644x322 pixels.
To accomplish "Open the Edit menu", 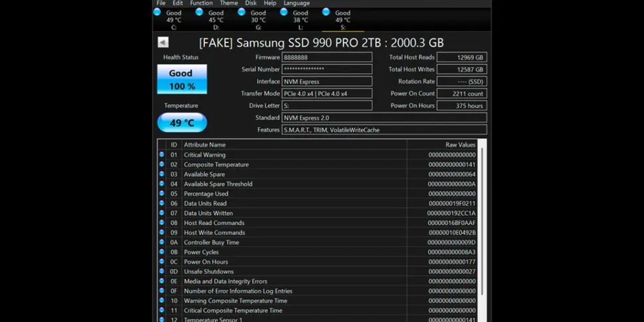I will coord(178,3).
